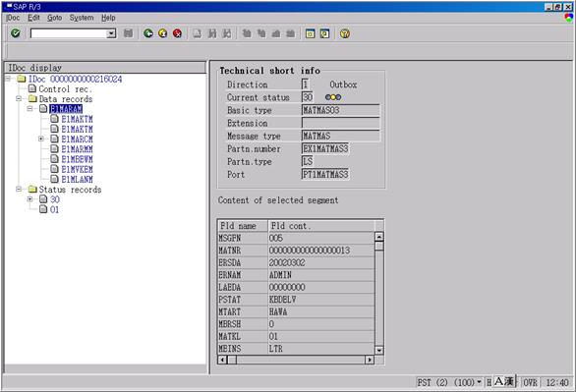Image resolution: width=576 pixels, height=392 pixels.
Task: Open the FST (2) (100) system dropdown
Action: pyautogui.click(x=479, y=382)
